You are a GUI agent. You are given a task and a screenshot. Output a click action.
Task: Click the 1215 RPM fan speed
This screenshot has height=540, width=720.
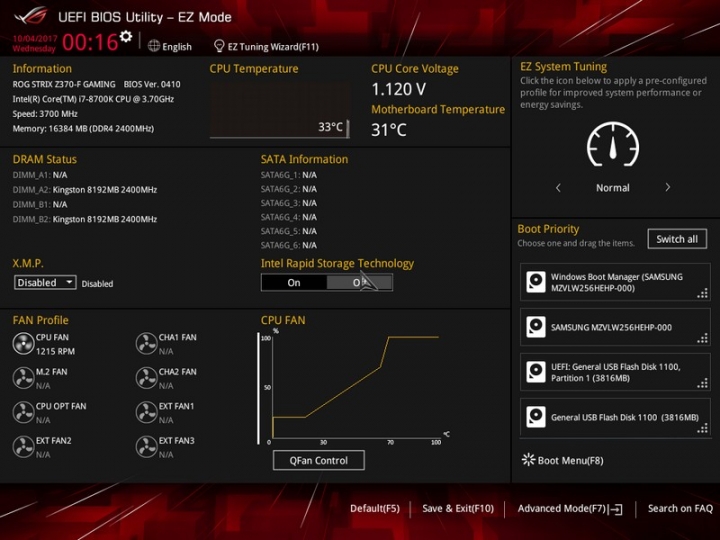[55, 351]
